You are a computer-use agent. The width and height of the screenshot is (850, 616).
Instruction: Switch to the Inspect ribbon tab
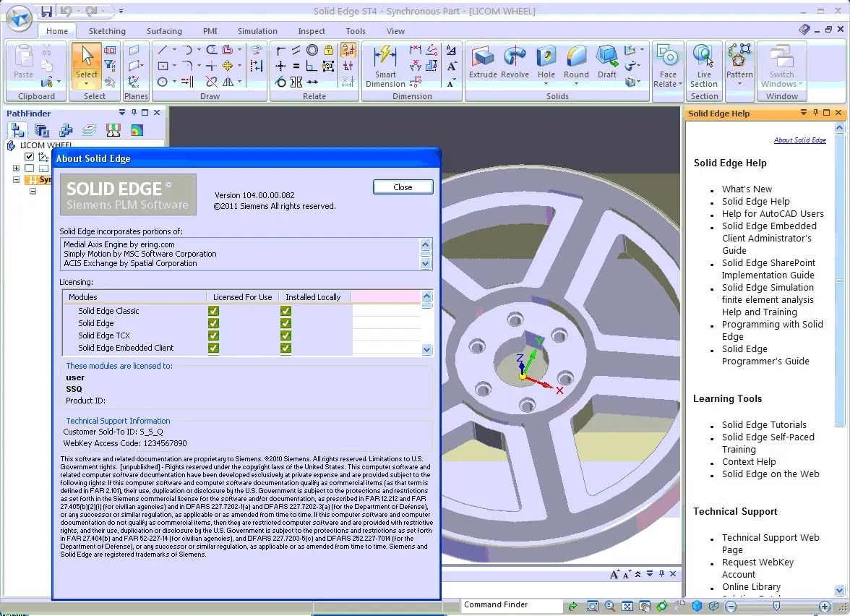click(x=312, y=32)
